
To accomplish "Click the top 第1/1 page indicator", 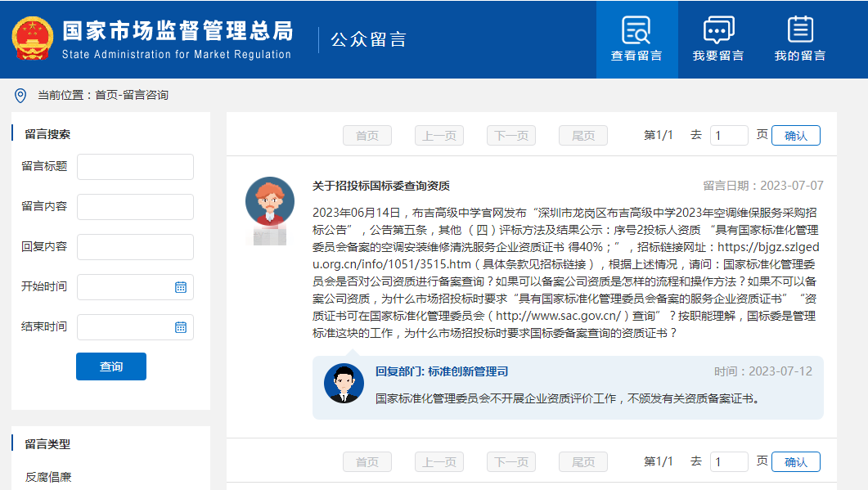I will [x=659, y=135].
